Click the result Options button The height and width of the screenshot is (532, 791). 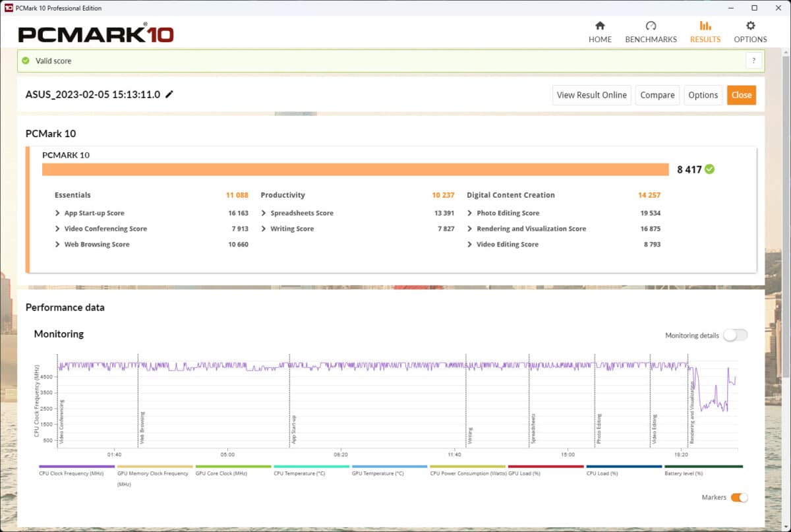click(703, 95)
